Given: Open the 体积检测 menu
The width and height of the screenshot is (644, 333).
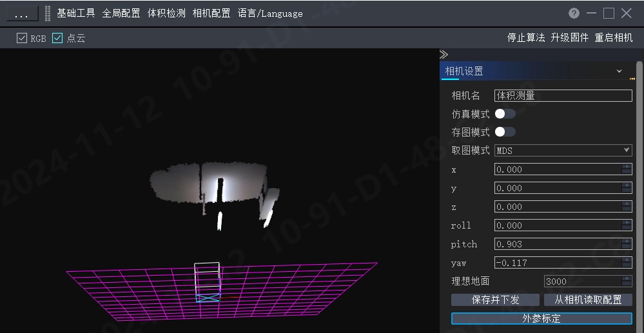Looking at the screenshot, I should 166,14.
